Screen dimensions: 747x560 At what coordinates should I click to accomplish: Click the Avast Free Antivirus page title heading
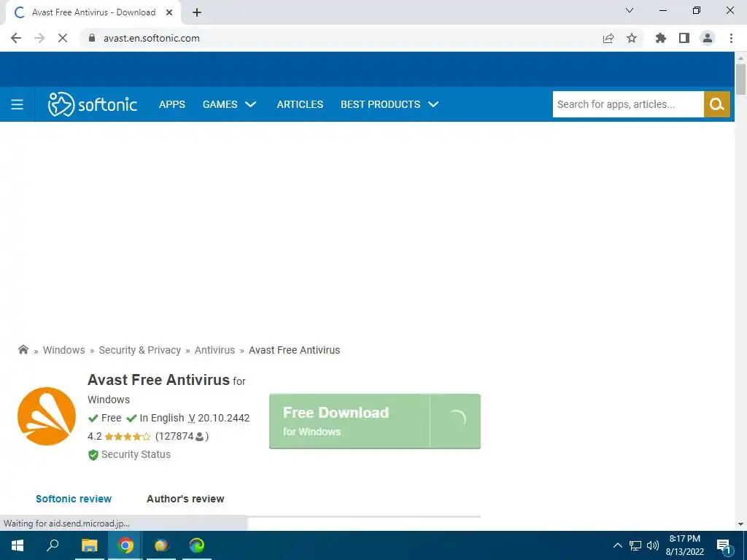click(158, 380)
